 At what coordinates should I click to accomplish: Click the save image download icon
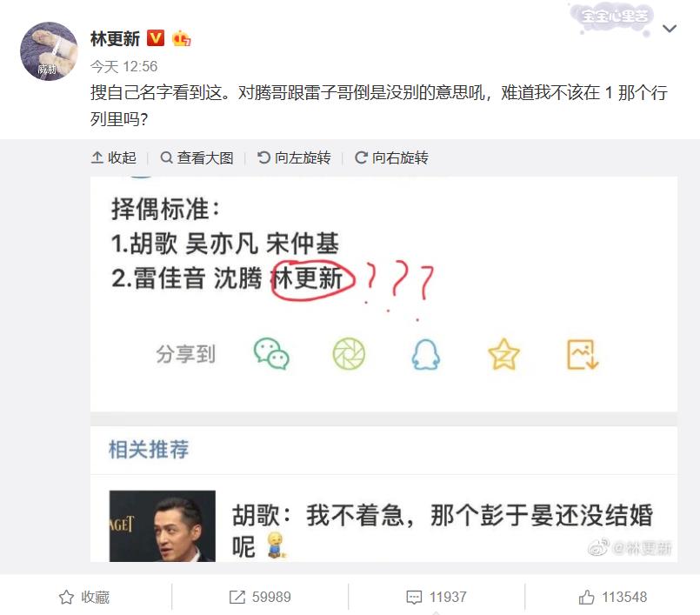[x=583, y=355]
